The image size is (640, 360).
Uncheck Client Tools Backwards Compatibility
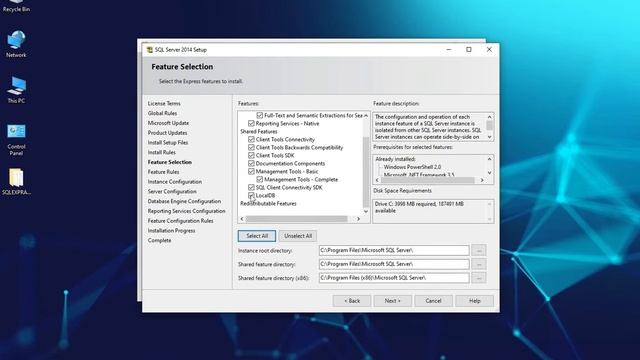click(251, 147)
